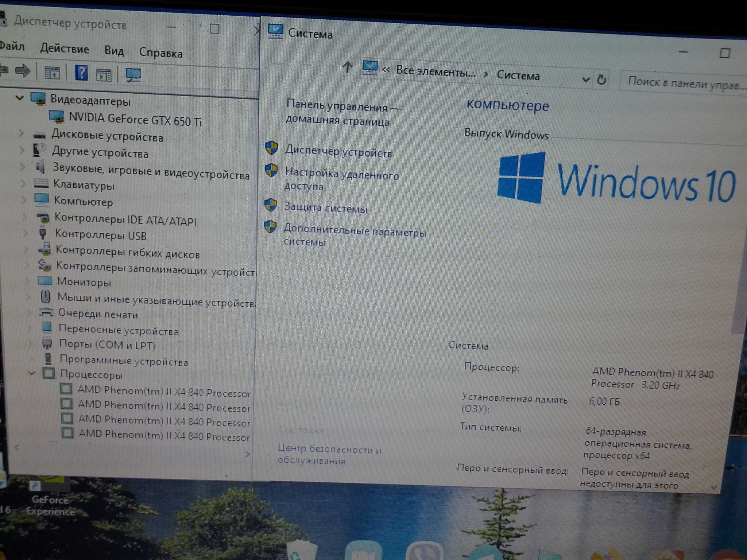This screenshot has width=747, height=560.
Task: Open the Справка menu
Action: pyautogui.click(x=160, y=53)
